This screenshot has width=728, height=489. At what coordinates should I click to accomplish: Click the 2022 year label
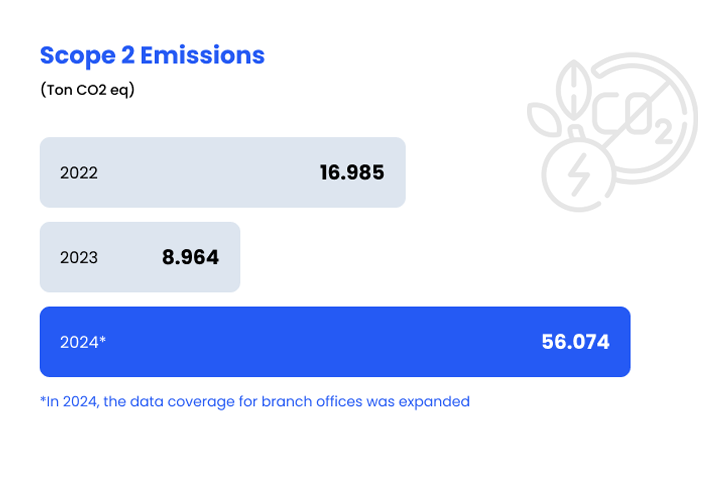(x=79, y=173)
